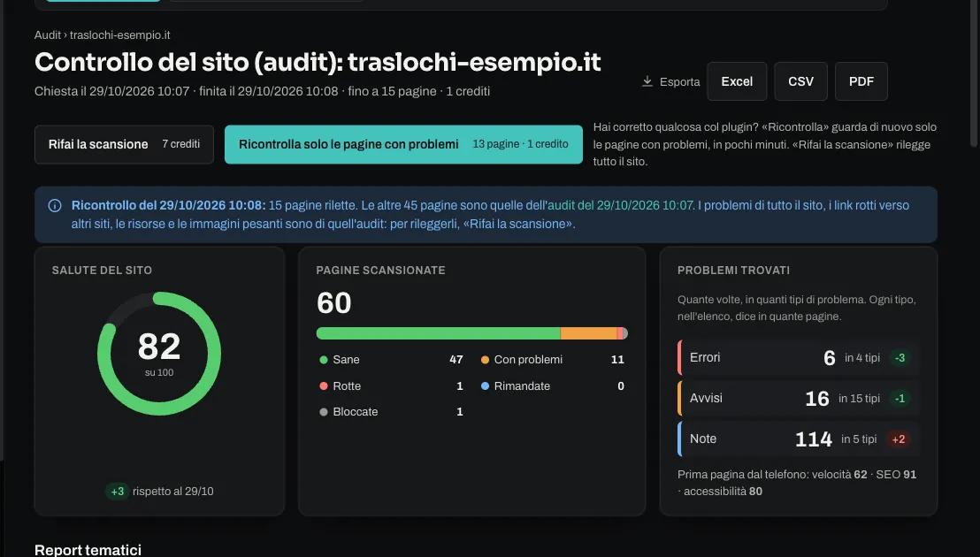Open the audit del 29/10/2026 10:07 link
This screenshot has width=980, height=557.
click(x=621, y=205)
